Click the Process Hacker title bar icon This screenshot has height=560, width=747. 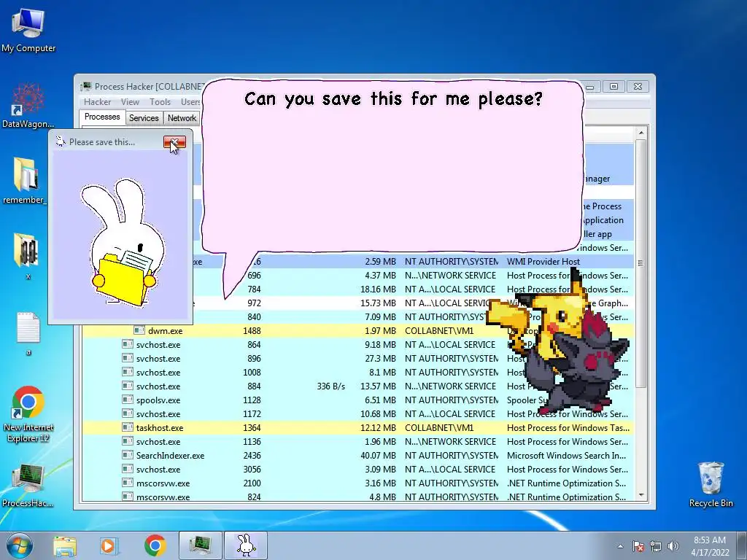(86, 87)
